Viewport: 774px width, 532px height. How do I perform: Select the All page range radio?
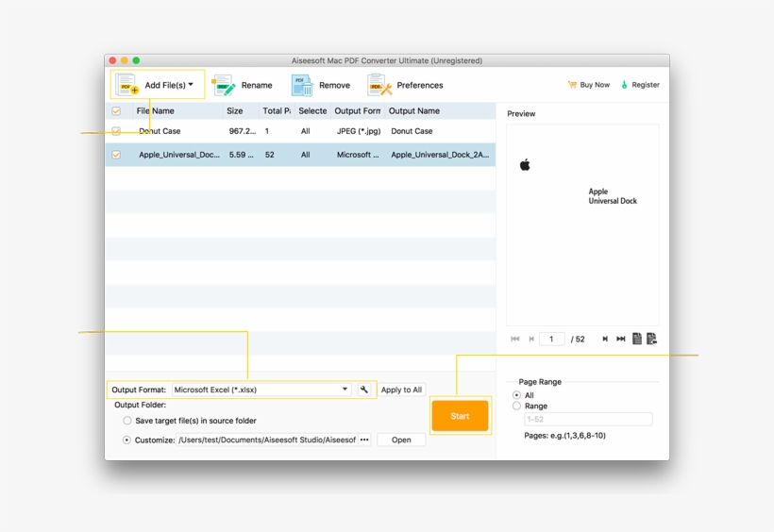pos(517,395)
